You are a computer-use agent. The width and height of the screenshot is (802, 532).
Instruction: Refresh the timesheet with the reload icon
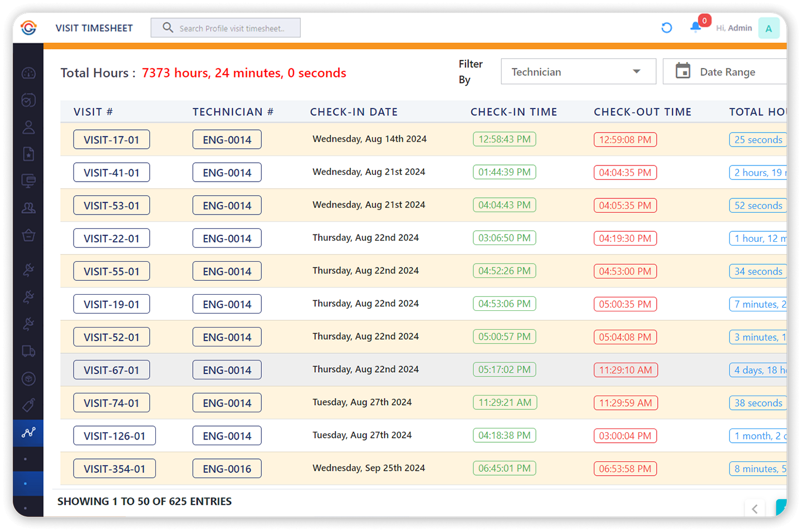(667, 27)
